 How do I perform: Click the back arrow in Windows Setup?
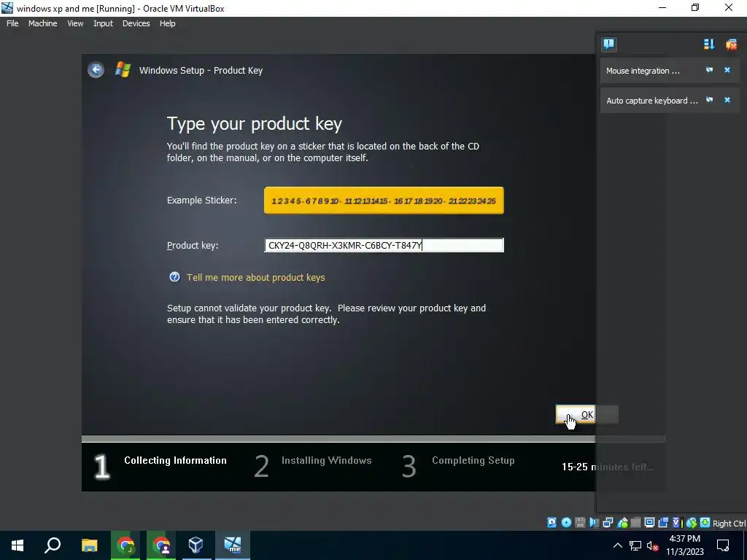[96, 70]
